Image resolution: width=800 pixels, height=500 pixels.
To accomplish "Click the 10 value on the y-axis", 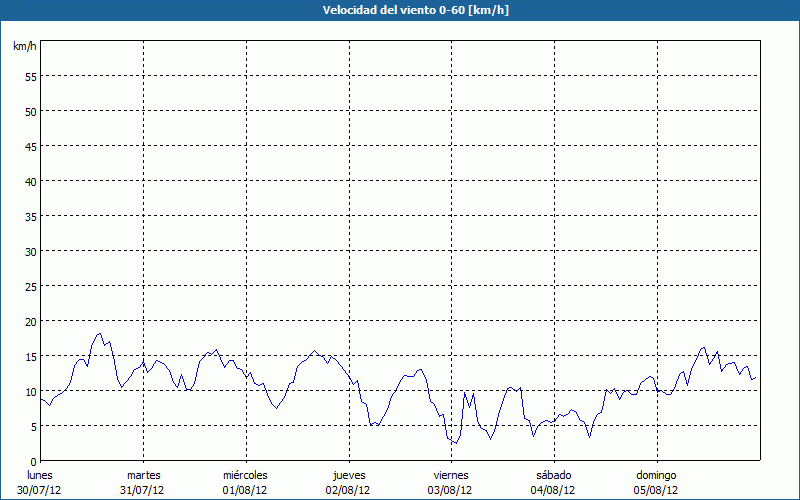I will 30,391.
